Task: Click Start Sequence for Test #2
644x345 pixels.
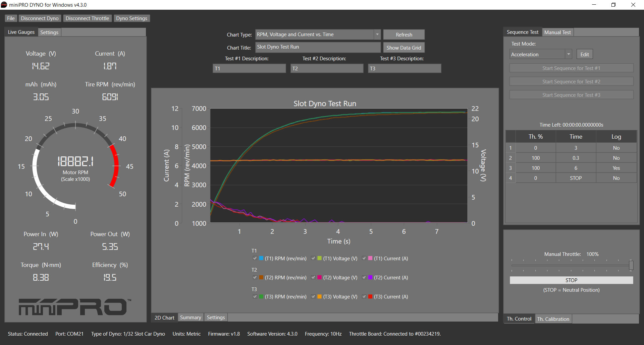Action: 571,81
